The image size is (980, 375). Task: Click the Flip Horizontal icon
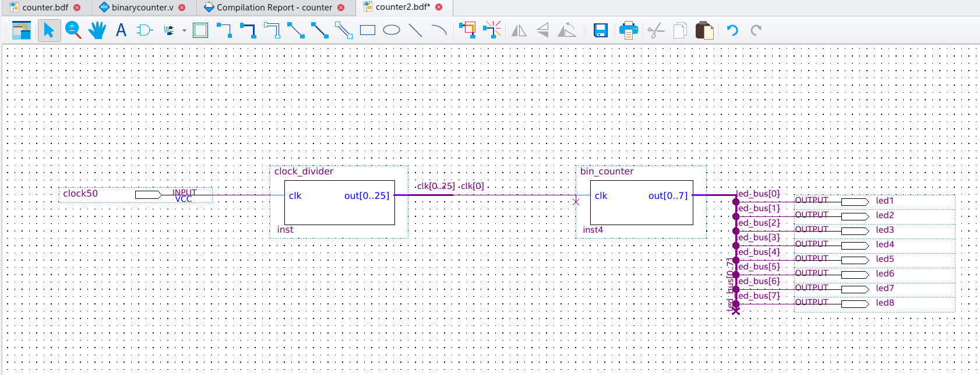click(x=519, y=30)
